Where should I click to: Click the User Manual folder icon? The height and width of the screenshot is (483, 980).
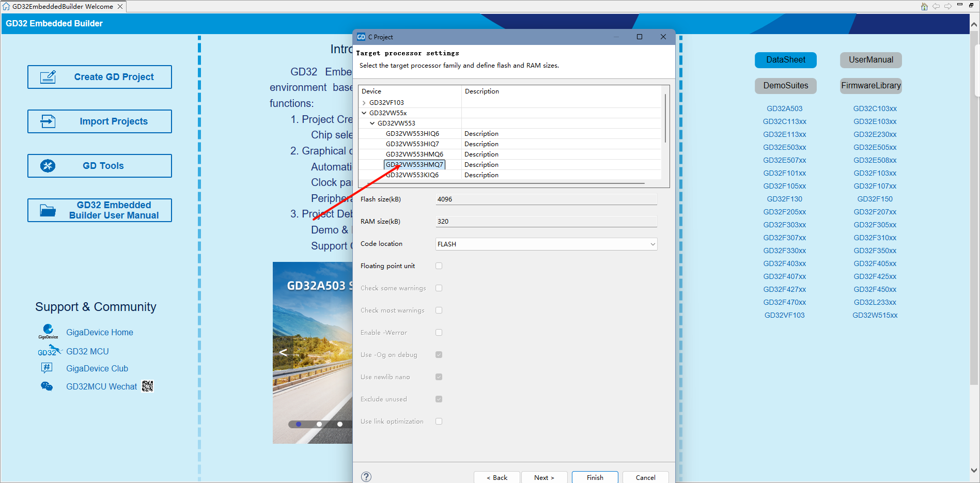tap(48, 210)
